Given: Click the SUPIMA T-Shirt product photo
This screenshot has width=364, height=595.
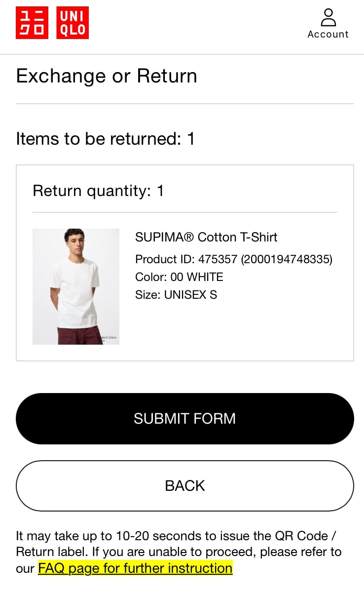Looking at the screenshot, I should 76,286.
